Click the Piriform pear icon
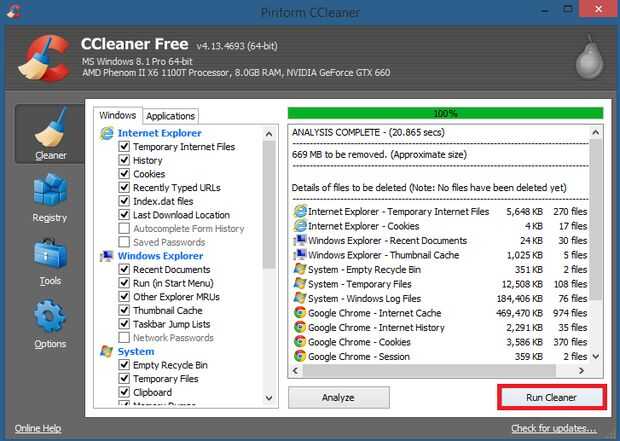 pos(589,58)
